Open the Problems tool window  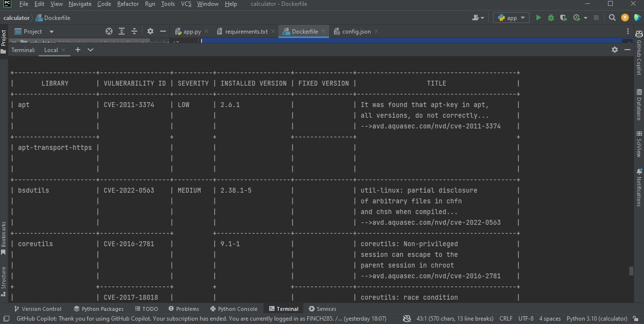pos(184,308)
